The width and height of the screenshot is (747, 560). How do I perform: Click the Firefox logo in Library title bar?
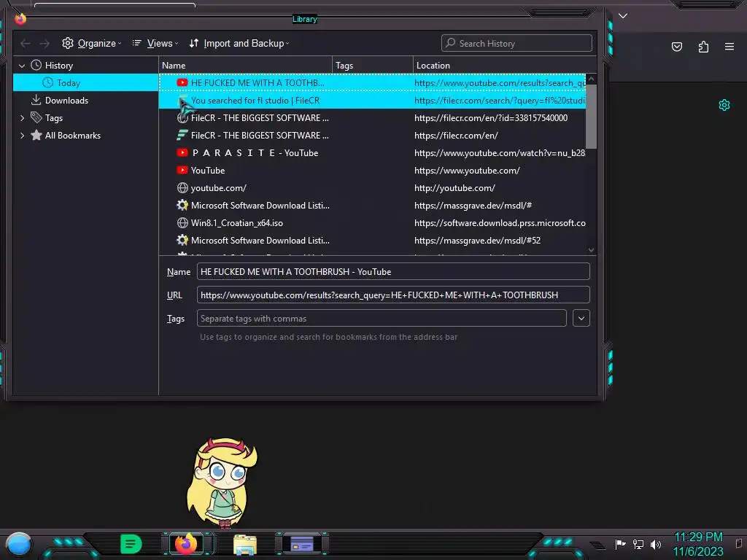(20, 18)
